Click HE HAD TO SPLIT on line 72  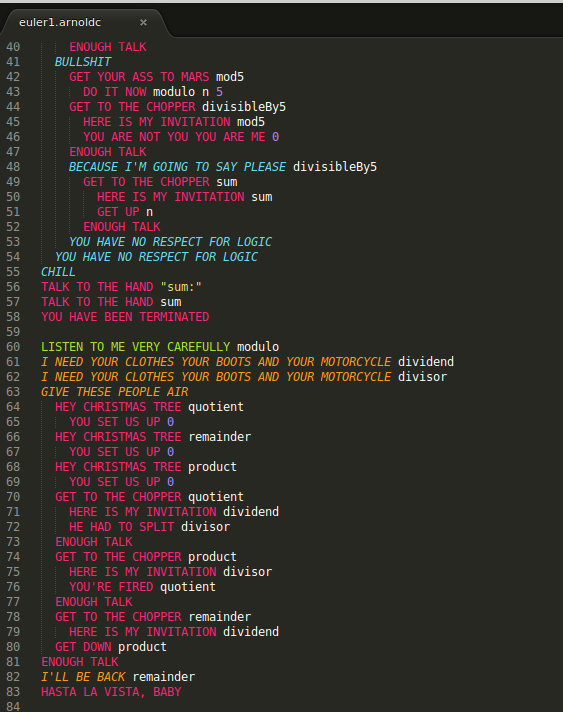(x=122, y=527)
